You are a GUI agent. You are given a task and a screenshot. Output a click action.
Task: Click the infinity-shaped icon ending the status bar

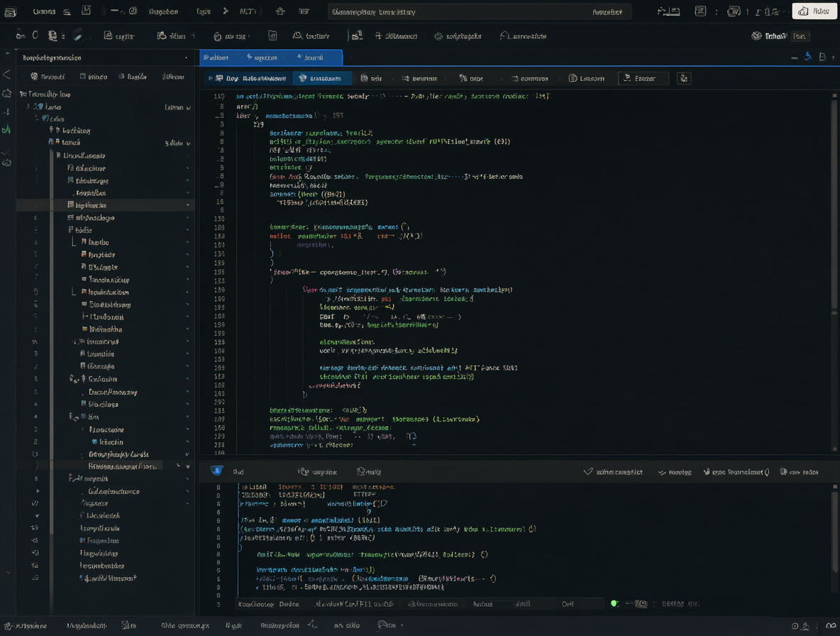coord(831,625)
